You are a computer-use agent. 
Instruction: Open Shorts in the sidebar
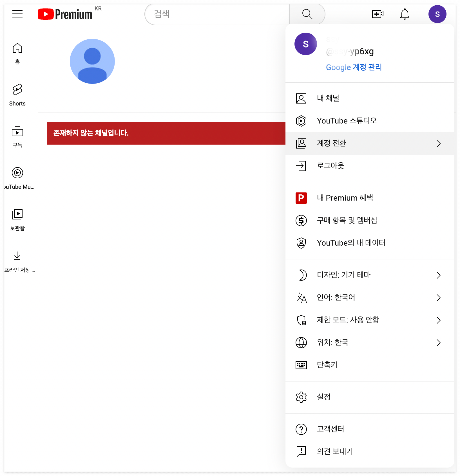pyautogui.click(x=17, y=95)
